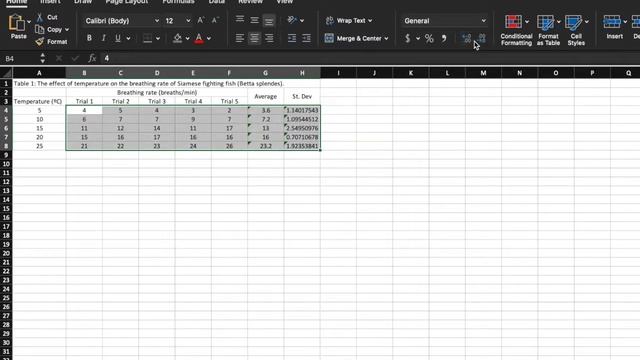The height and width of the screenshot is (360, 640).
Task: Open Cell Styles gallery
Action: [x=576, y=30]
